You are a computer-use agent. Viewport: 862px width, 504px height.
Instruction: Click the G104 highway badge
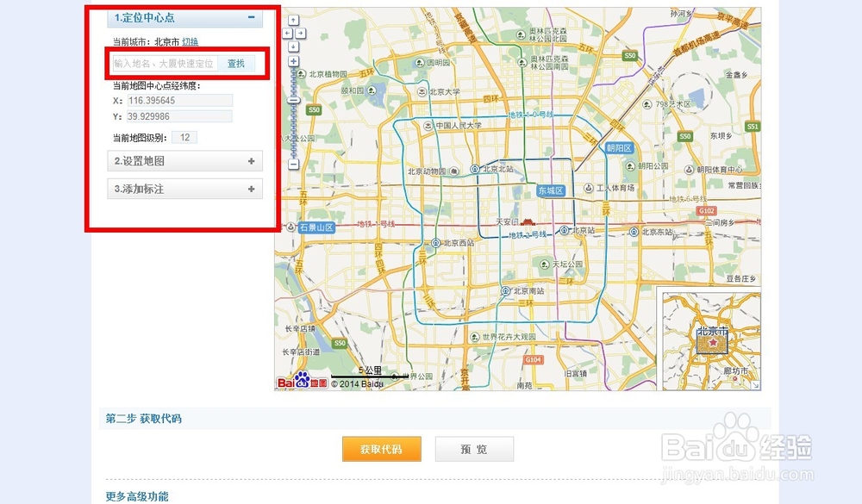534,359
